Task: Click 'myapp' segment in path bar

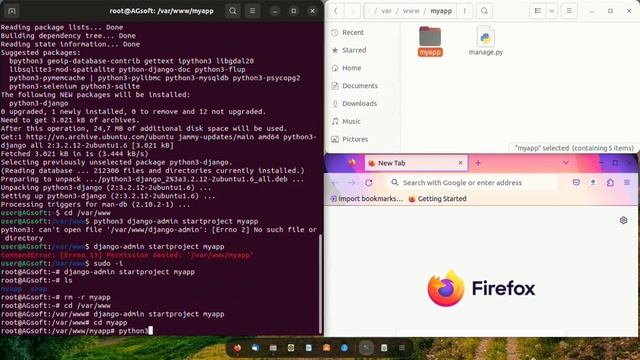Action: tap(441, 11)
